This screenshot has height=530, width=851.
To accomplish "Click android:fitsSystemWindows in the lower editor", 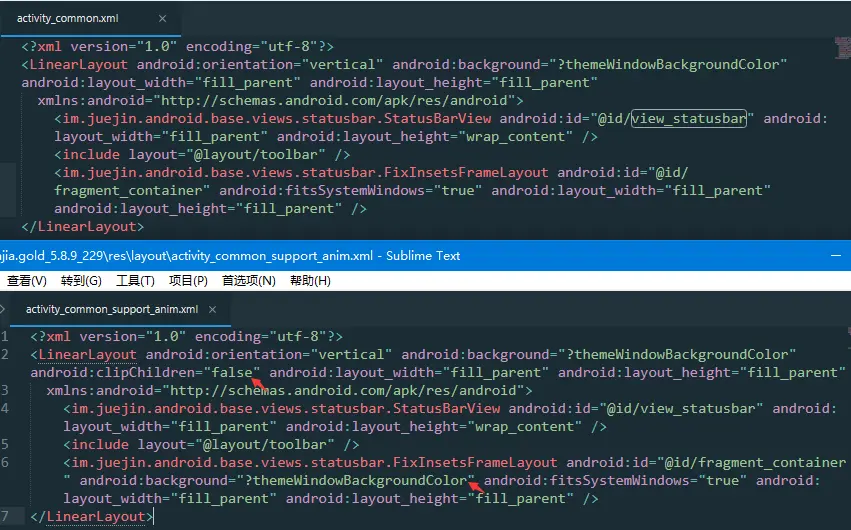I will pyautogui.click(x=587, y=480).
